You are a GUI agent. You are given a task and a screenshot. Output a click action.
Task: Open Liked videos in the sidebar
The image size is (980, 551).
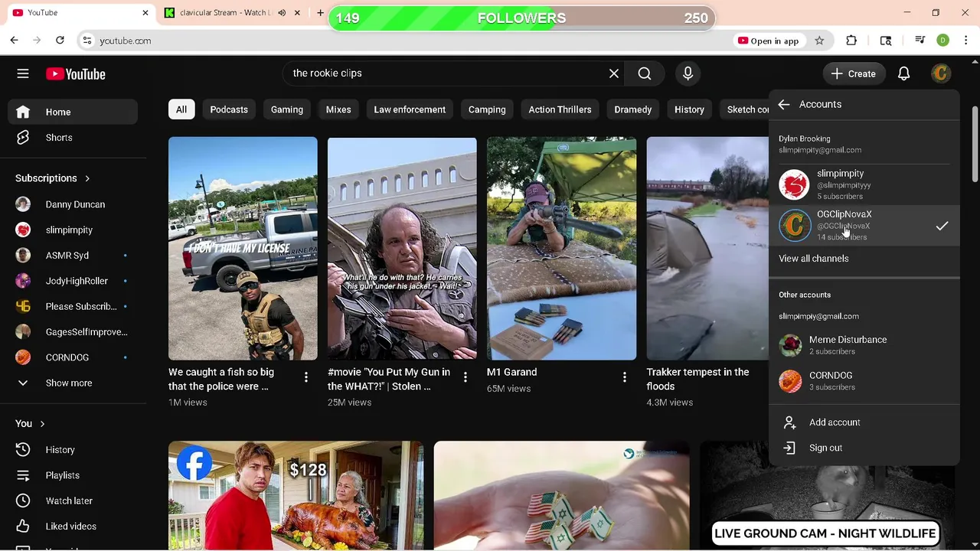(73, 527)
